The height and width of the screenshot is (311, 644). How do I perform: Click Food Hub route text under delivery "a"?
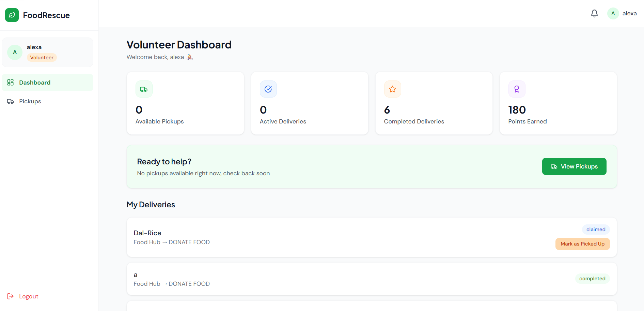(172, 284)
